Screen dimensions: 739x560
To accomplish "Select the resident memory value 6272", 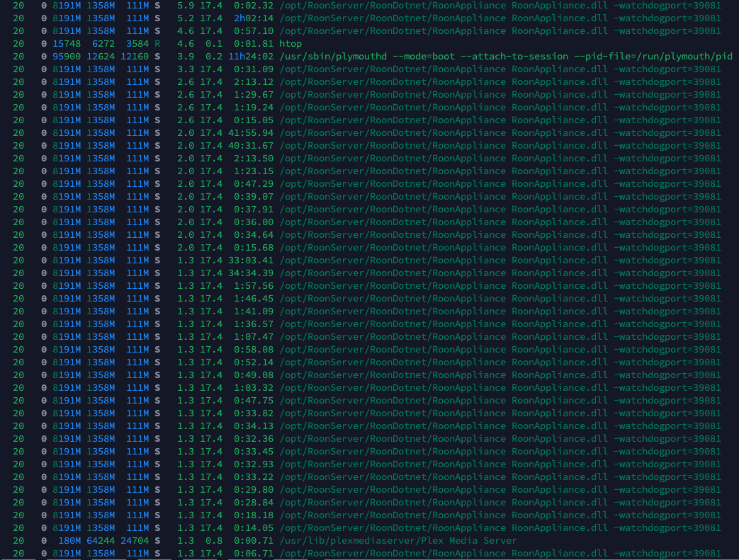I will tap(103, 44).
